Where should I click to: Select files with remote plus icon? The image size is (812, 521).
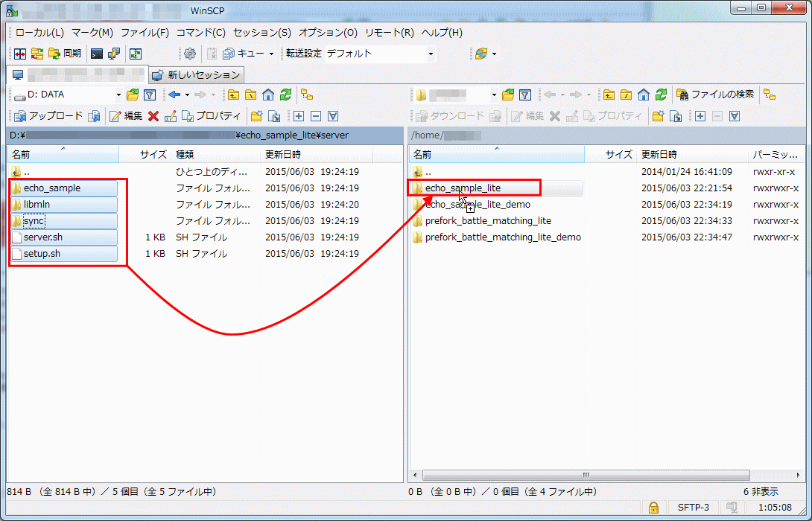coord(700,116)
